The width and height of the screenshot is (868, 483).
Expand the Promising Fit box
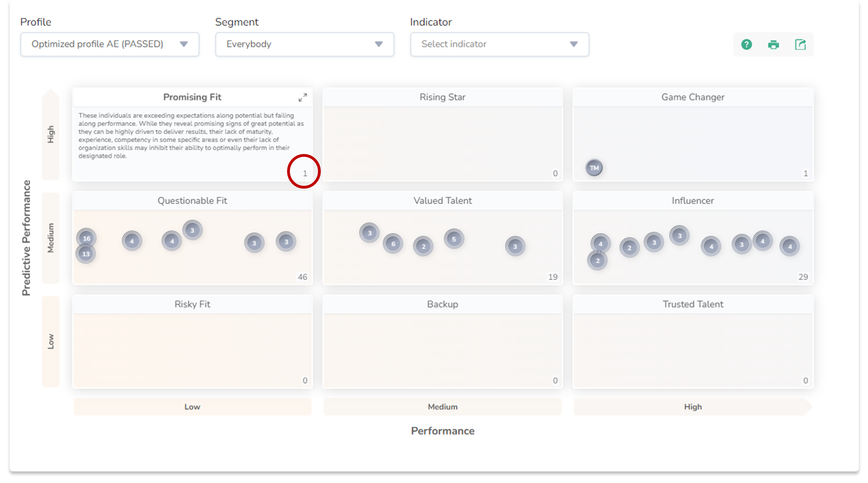[x=303, y=98]
